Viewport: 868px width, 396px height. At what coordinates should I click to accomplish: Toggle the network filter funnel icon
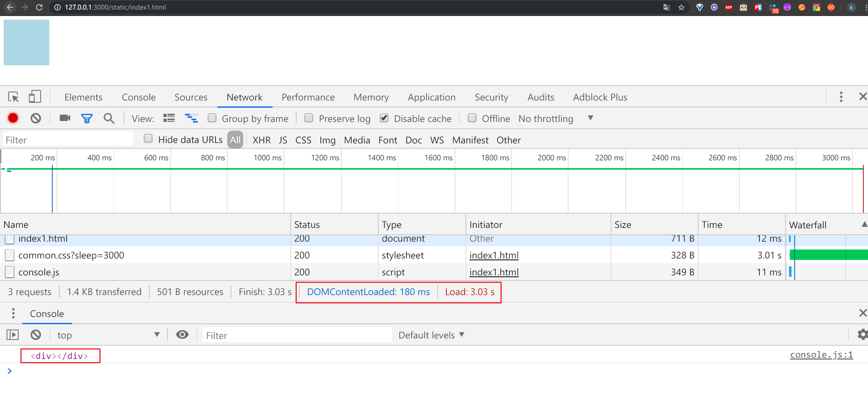(x=87, y=119)
